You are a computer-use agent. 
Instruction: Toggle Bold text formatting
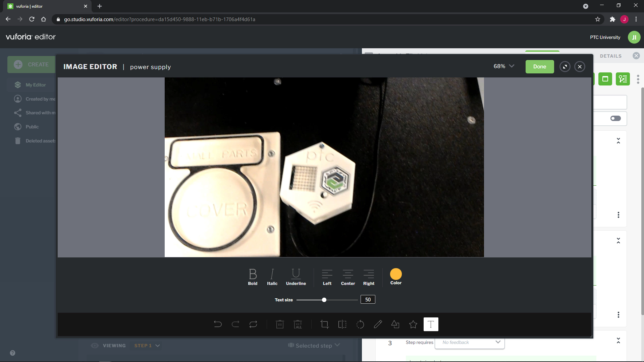(253, 277)
